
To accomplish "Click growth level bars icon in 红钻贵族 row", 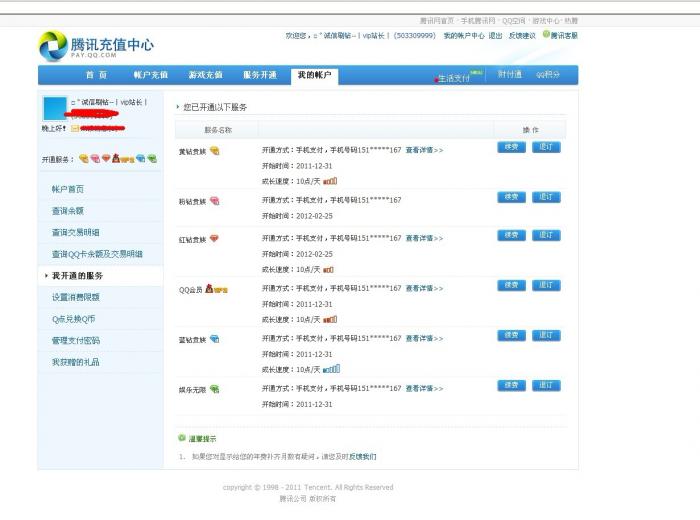I will pos(328,270).
